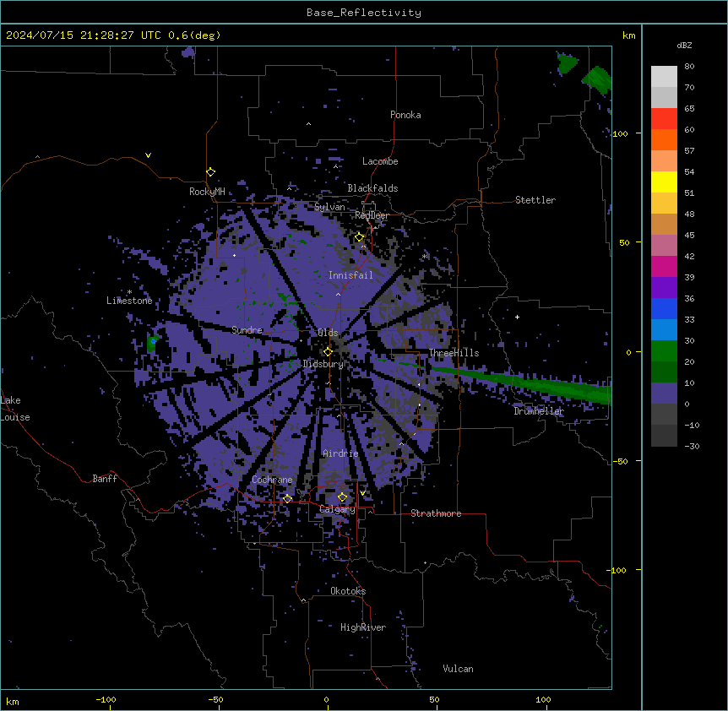Pick the violet 10 dBZ swatch

tap(664, 393)
